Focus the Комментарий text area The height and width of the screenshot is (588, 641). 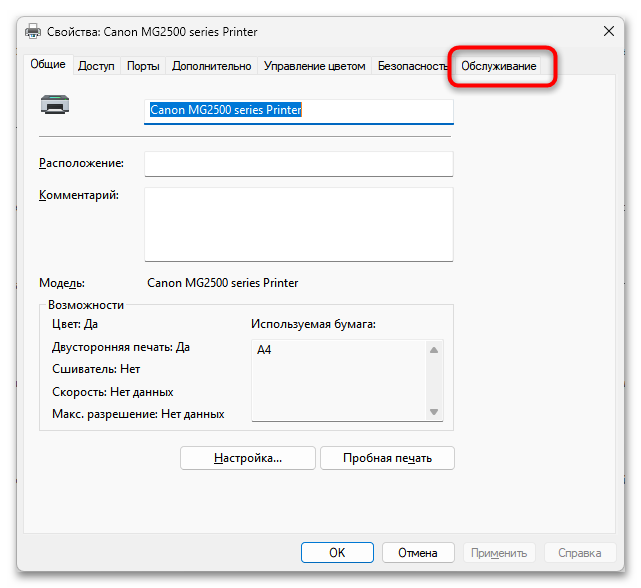point(299,224)
